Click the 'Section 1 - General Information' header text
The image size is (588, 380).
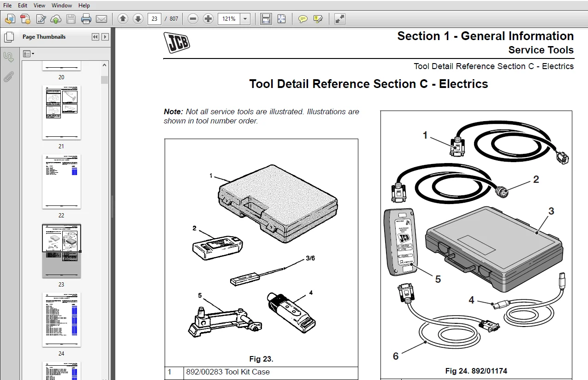pos(486,36)
